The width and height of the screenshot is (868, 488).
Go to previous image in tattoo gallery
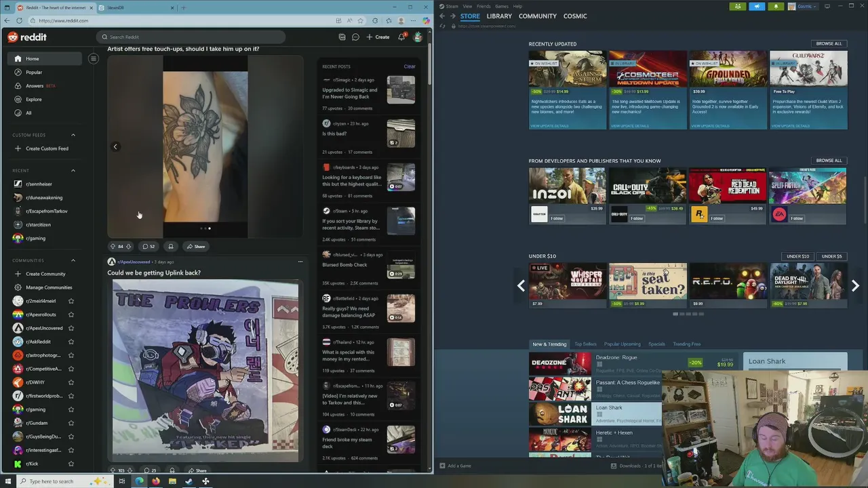115,147
